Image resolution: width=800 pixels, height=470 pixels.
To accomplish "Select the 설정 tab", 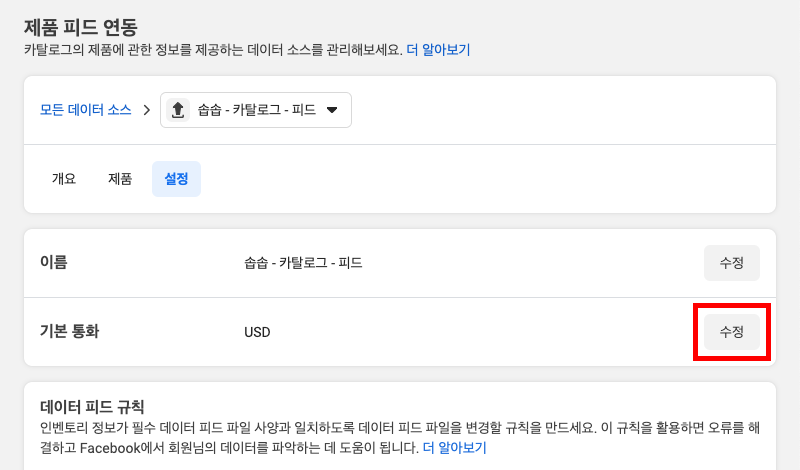I will point(176,179).
